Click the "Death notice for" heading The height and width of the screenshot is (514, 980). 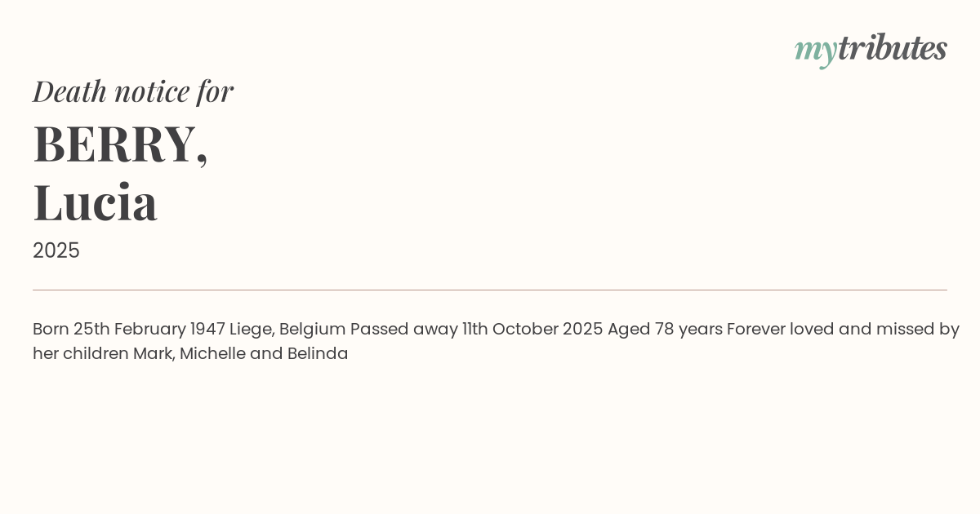133,91
